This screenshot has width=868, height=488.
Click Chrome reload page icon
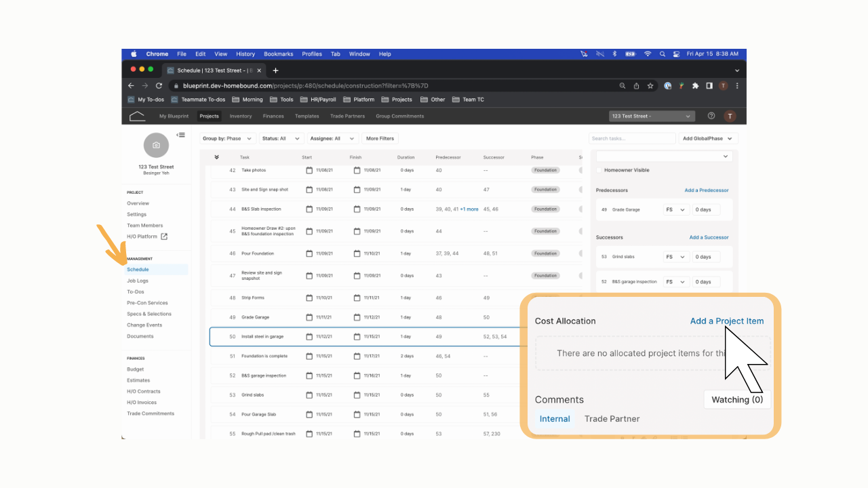[x=159, y=86]
